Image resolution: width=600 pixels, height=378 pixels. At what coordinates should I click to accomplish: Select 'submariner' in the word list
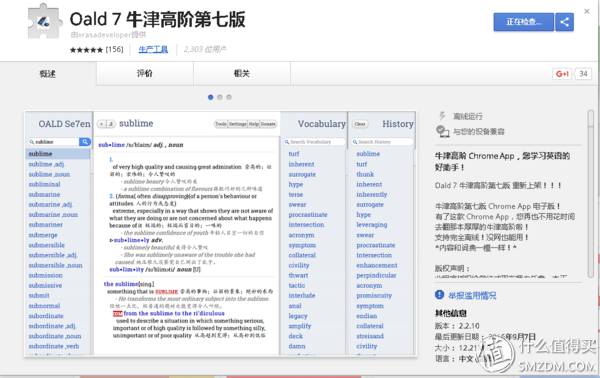pos(46,225)
